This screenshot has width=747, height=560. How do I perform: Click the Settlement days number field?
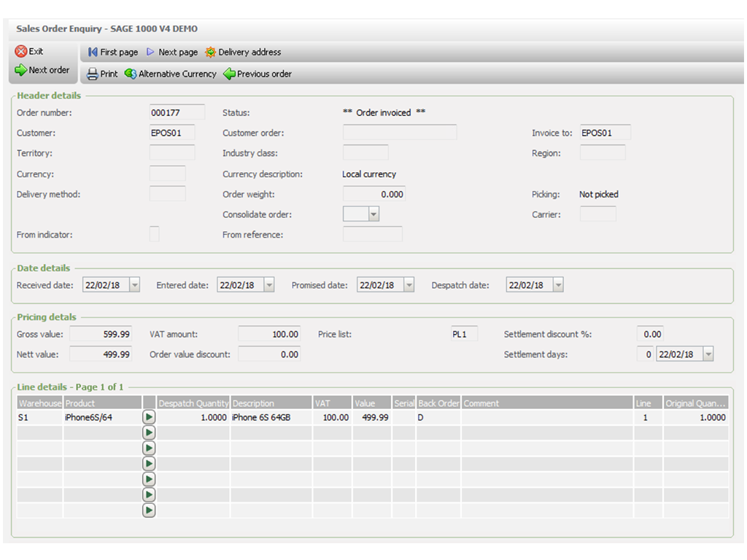pos(645,354)
